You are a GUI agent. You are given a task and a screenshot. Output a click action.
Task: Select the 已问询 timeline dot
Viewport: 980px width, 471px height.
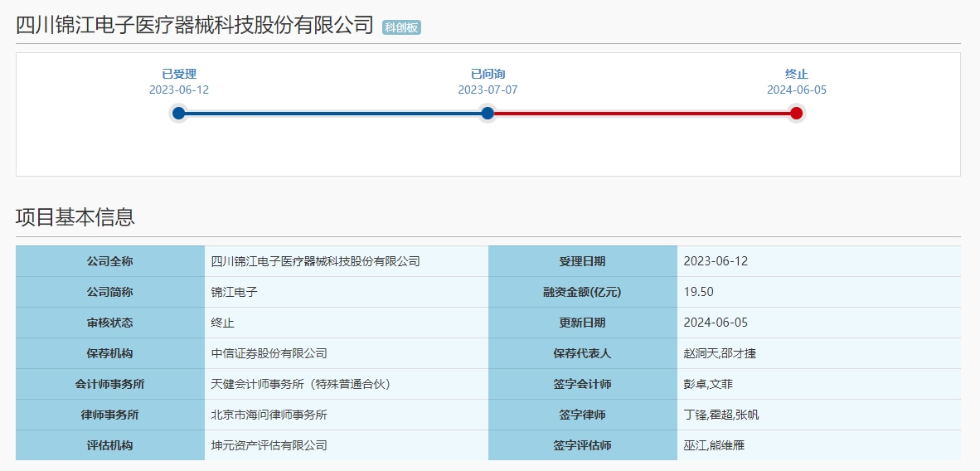(x=488, y=114)
